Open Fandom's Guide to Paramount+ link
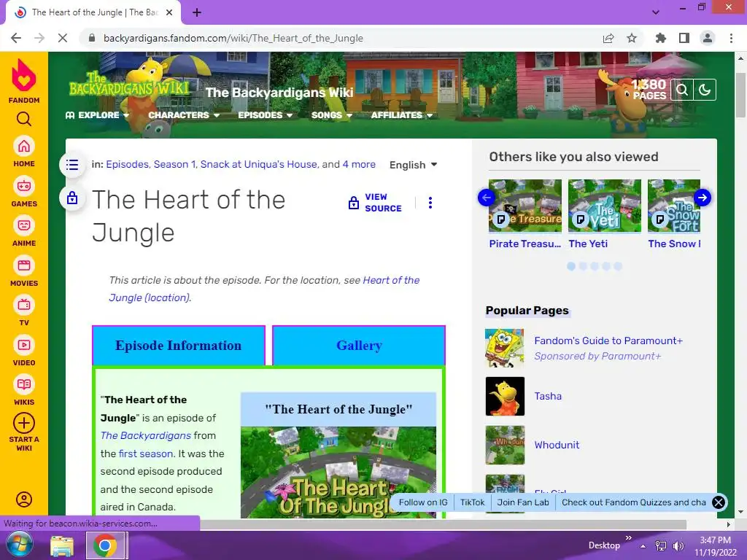 pyautogui.click(x=608, y=341)
